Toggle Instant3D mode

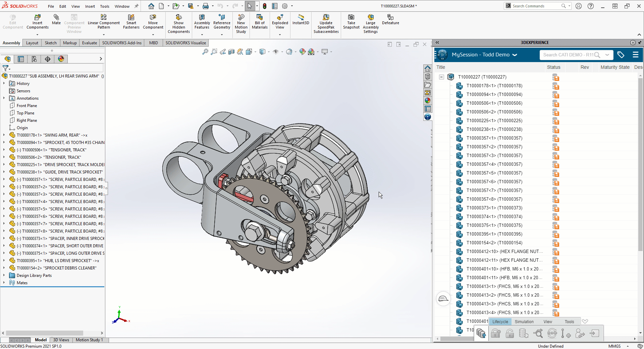301,20
